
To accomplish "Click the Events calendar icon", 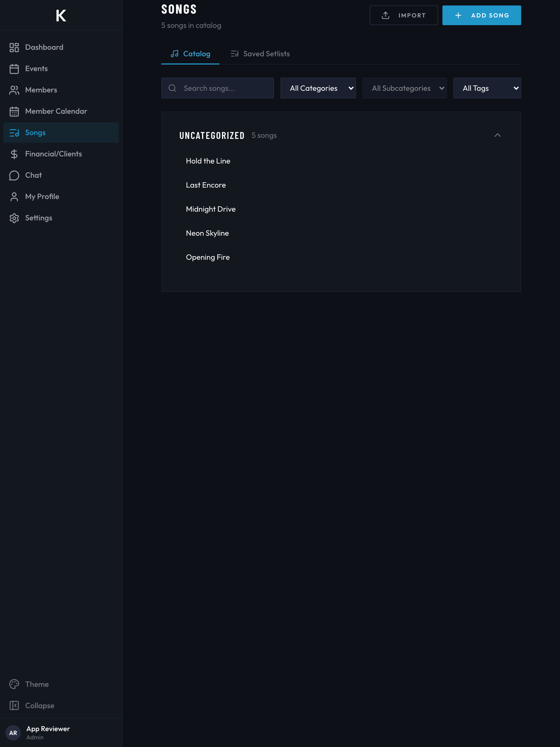I will [x=14, y=69].
